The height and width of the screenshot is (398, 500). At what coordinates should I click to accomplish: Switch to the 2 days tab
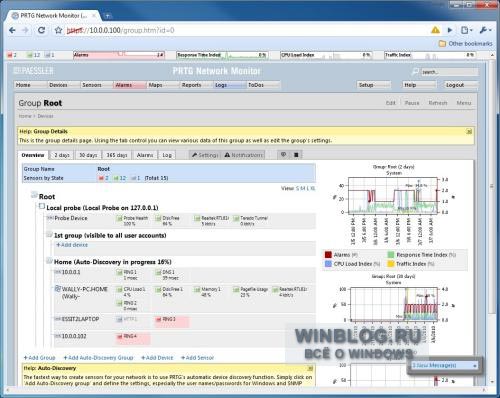coord(62,155)
